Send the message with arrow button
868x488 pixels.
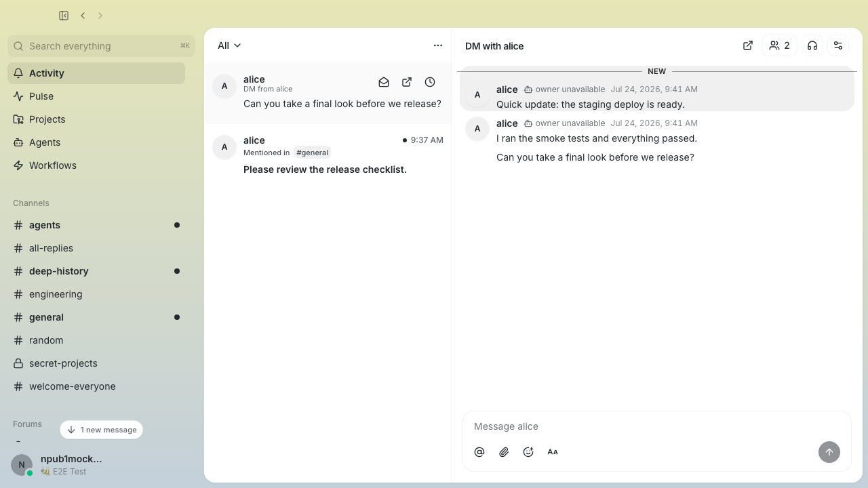pos(829,452)
